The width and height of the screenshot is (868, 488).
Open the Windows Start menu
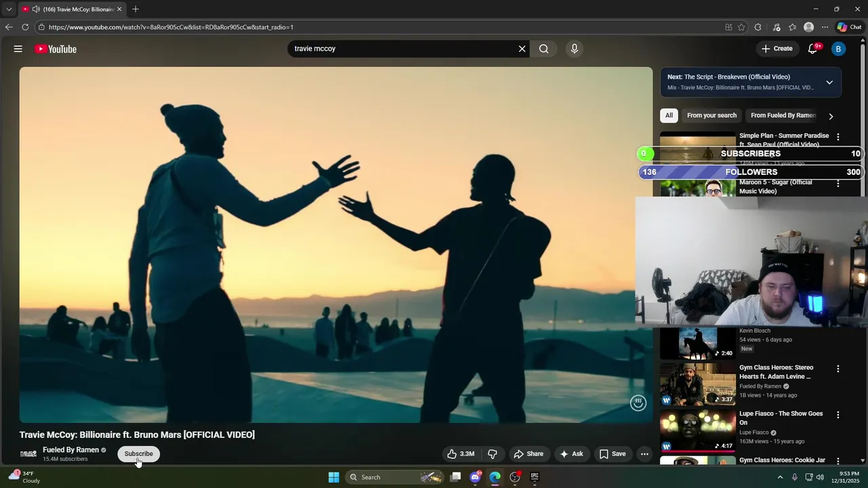(x=334, y=477)
